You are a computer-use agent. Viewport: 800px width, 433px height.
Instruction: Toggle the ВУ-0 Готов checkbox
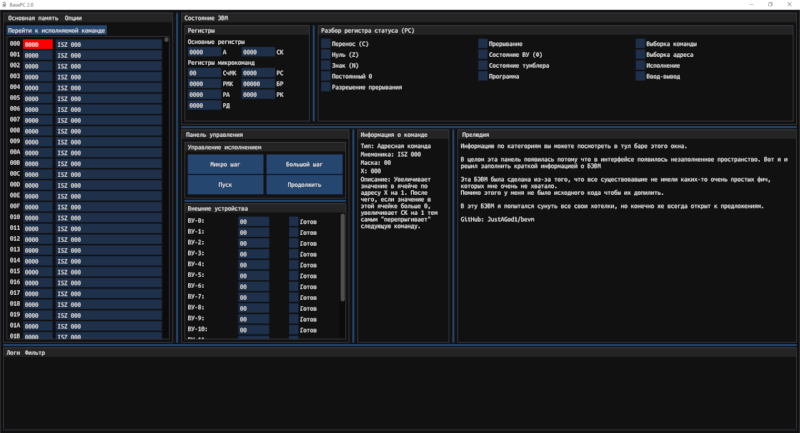tap(293, 221)
